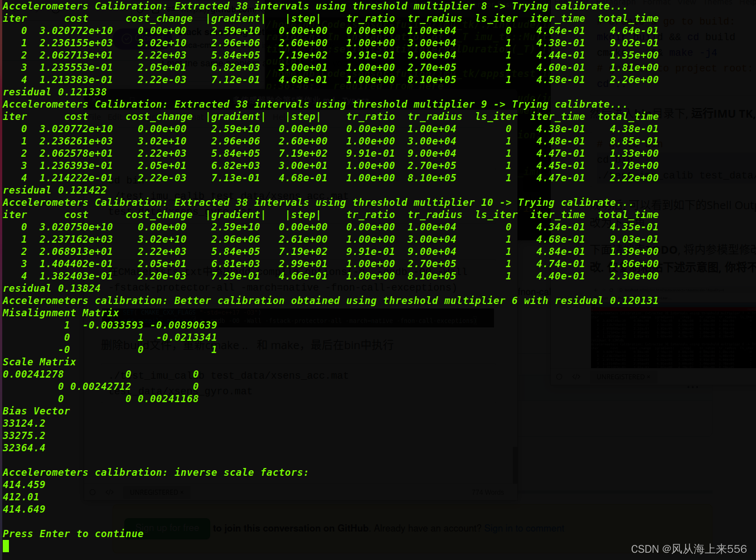Click the </> code icon beside the right UNREGISTERED tab
The width and height of the screenshot is (756, 560).
(x=575, y=377)
